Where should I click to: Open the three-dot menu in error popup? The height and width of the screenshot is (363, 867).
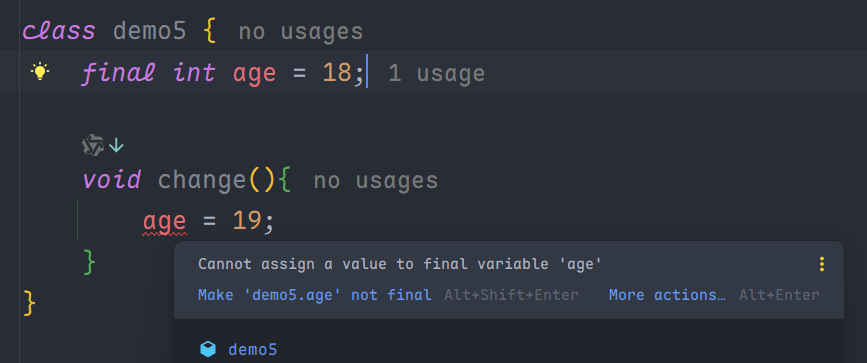click(822, 264)
